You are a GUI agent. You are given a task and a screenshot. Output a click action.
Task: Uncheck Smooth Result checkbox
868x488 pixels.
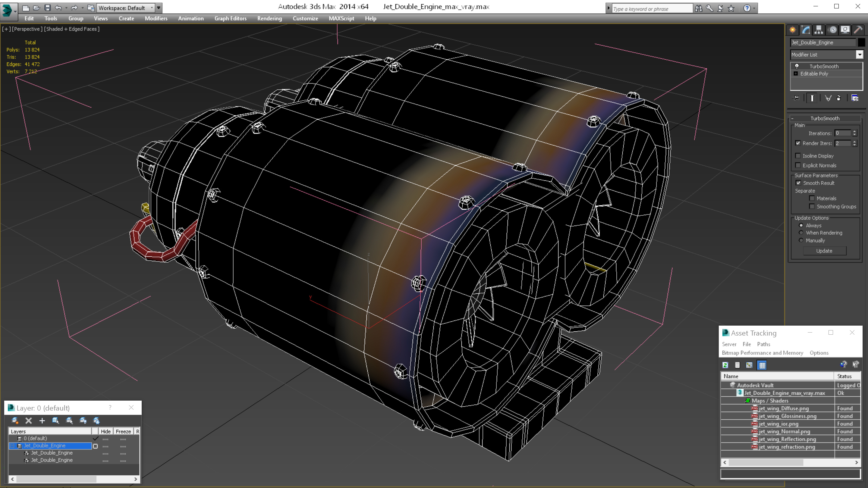pyautogui.click(x=798, y=183)
